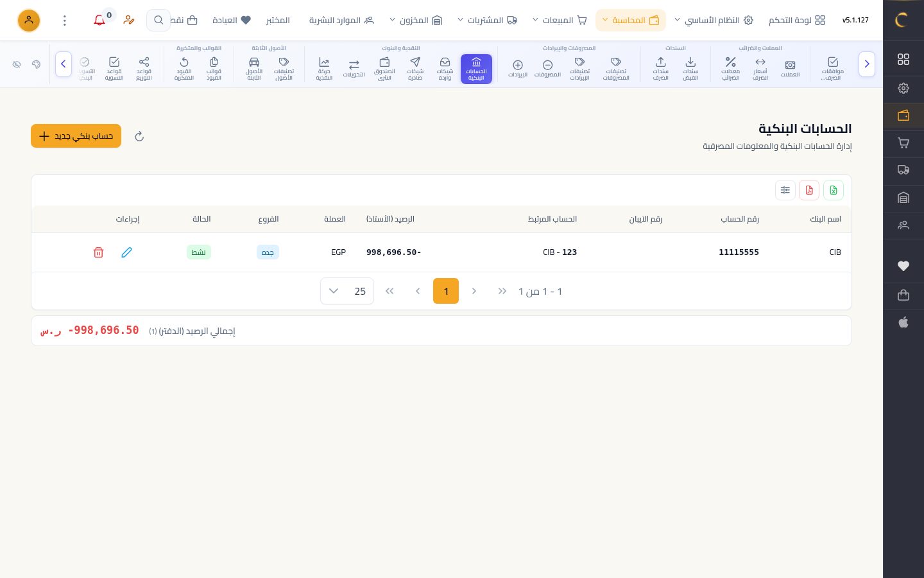
Task: Open sidebar settings gear icon
Action: pos(903,88)
